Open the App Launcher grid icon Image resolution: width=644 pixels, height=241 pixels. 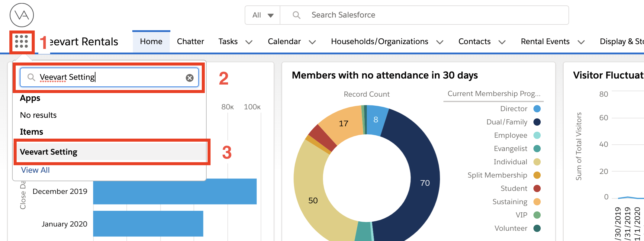[21, 42]
